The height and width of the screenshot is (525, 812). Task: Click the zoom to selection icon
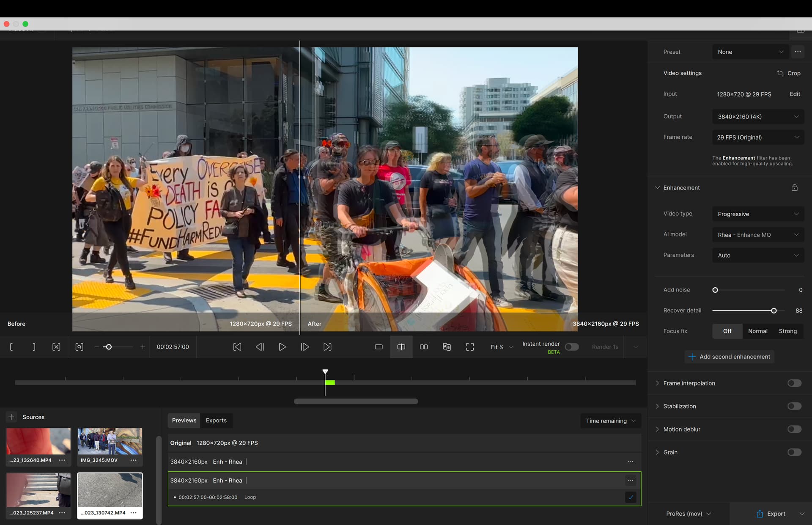click(x=79, y=347)
